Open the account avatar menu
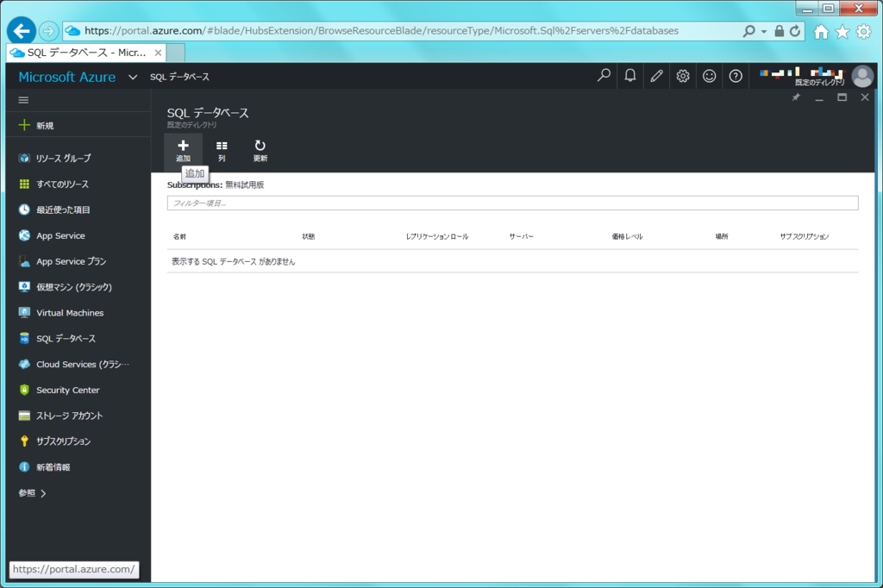 (862, 76)
